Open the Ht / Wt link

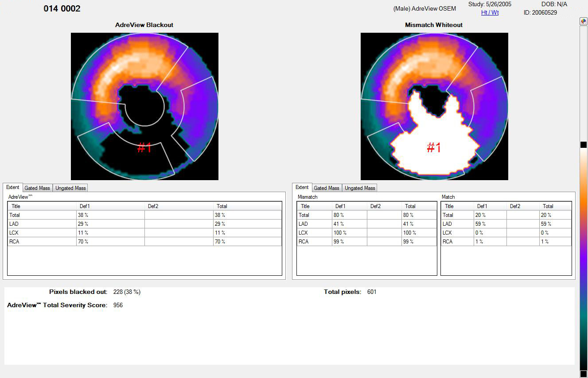point(490,13)
